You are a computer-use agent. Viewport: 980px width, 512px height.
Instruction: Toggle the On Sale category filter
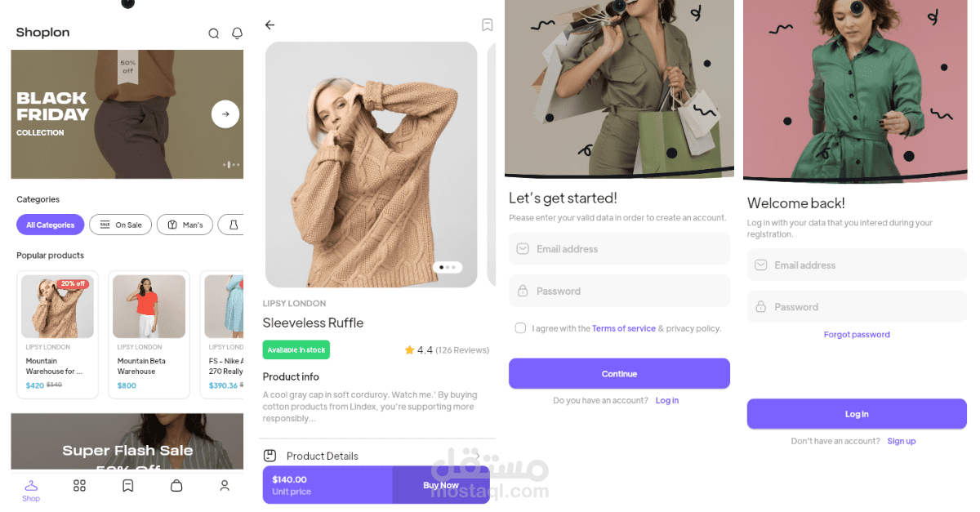120,225
